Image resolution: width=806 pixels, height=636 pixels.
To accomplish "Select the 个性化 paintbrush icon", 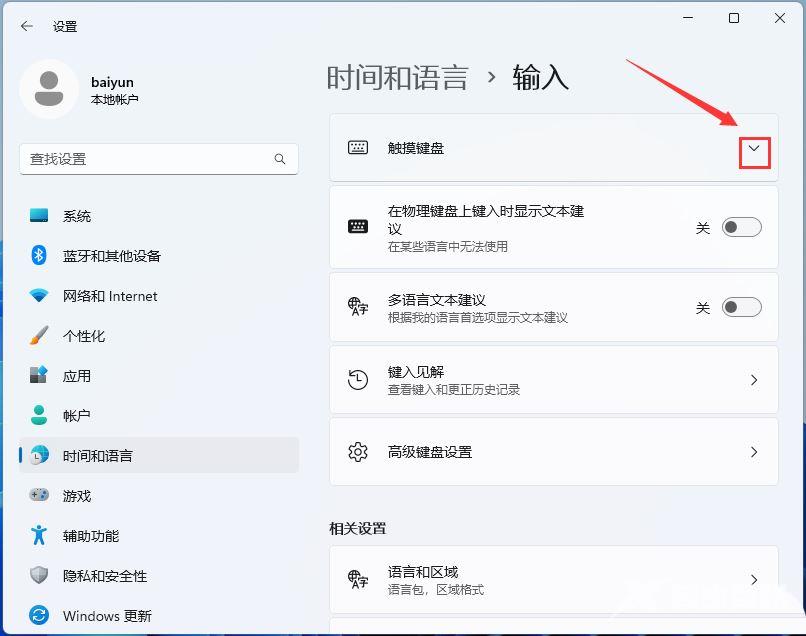I will (38, 336).
